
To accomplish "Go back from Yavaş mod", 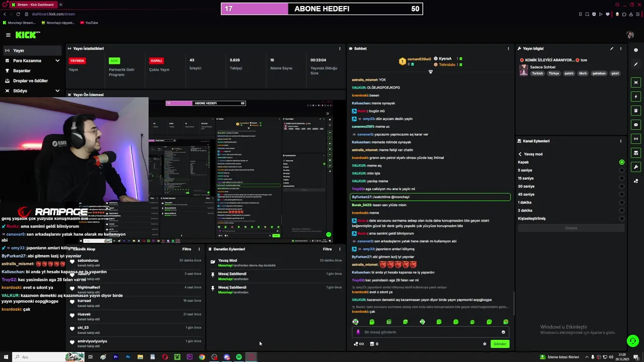I will point(520,154).
